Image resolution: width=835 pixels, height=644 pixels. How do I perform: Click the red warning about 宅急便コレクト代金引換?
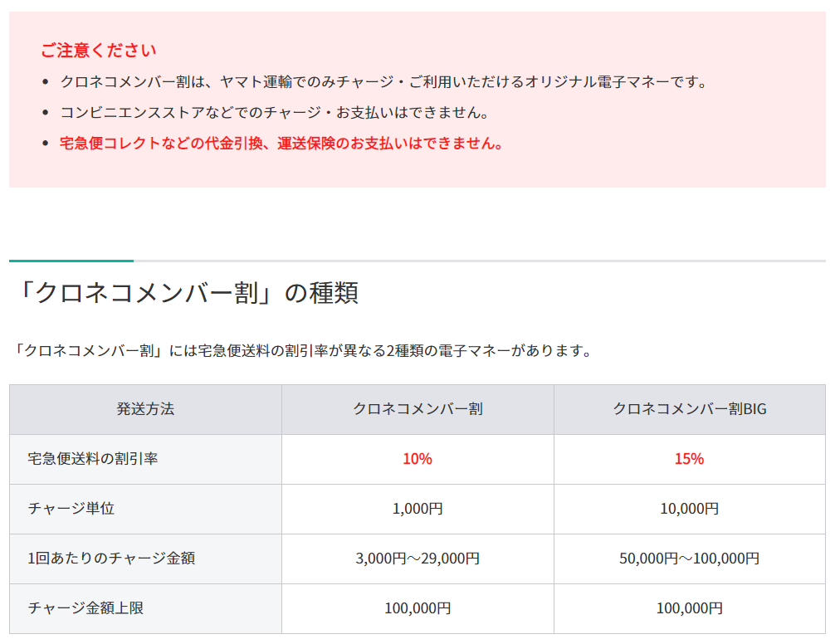(281, 144)
